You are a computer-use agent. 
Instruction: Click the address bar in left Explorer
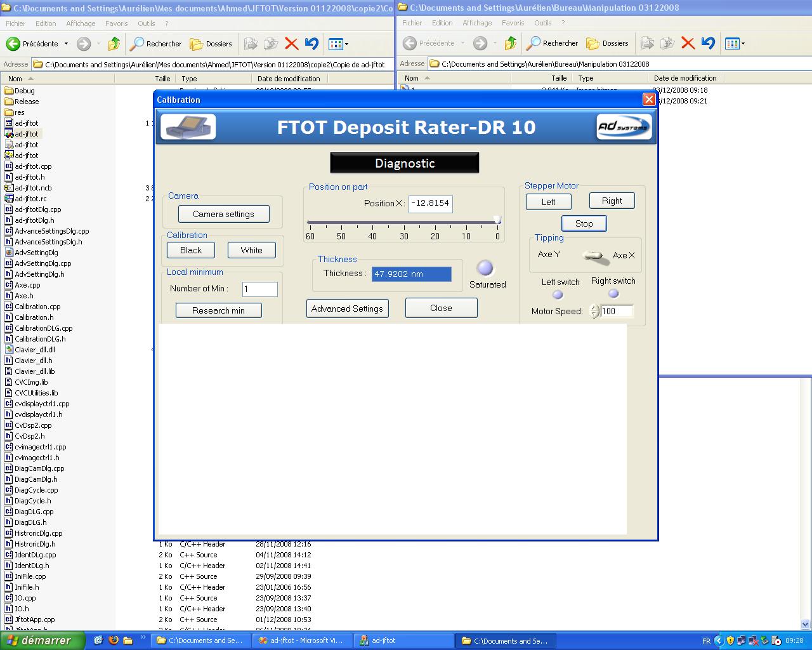tap(213, 64)
